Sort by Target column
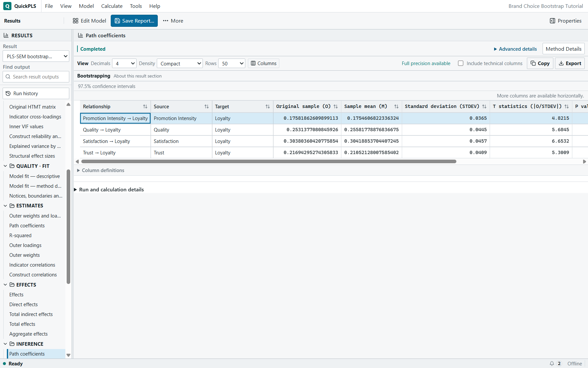The height and width of the screenshot is (368, 588). (268, 106)
